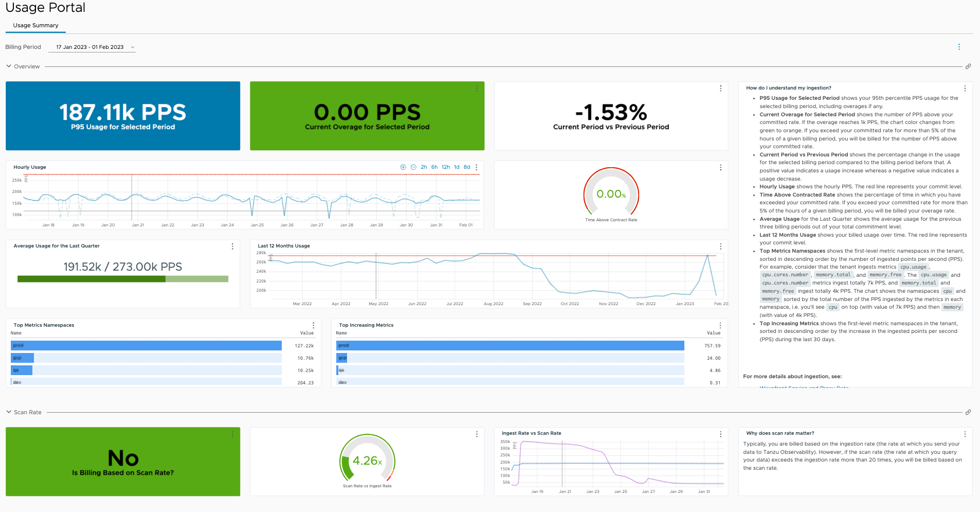Open options menu of Scan Rate vs Ingest Rate gauge
The width and height of the screenshot is (980, 512).
(x=477, y=434)
